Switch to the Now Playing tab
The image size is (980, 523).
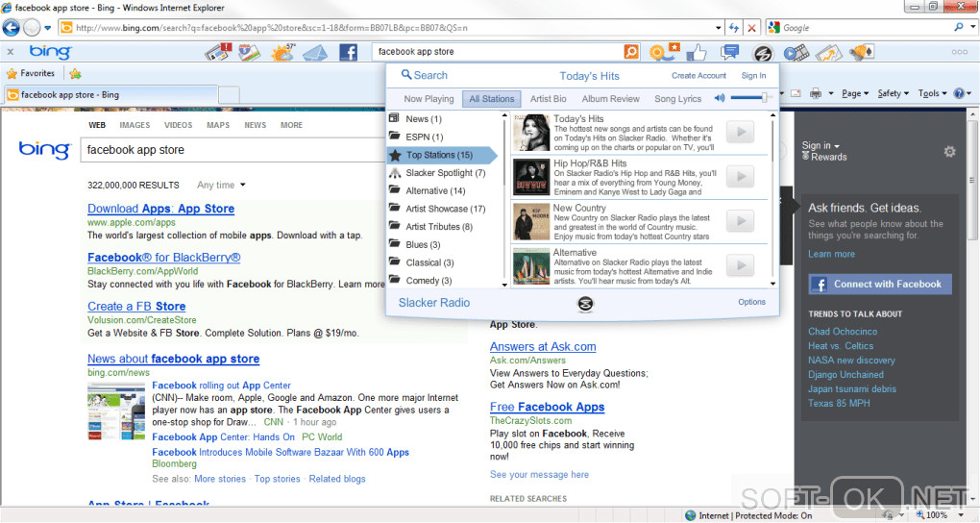429,99
